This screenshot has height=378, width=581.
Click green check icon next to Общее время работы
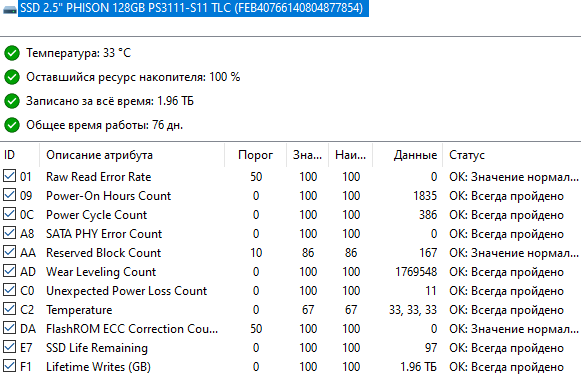12,125
